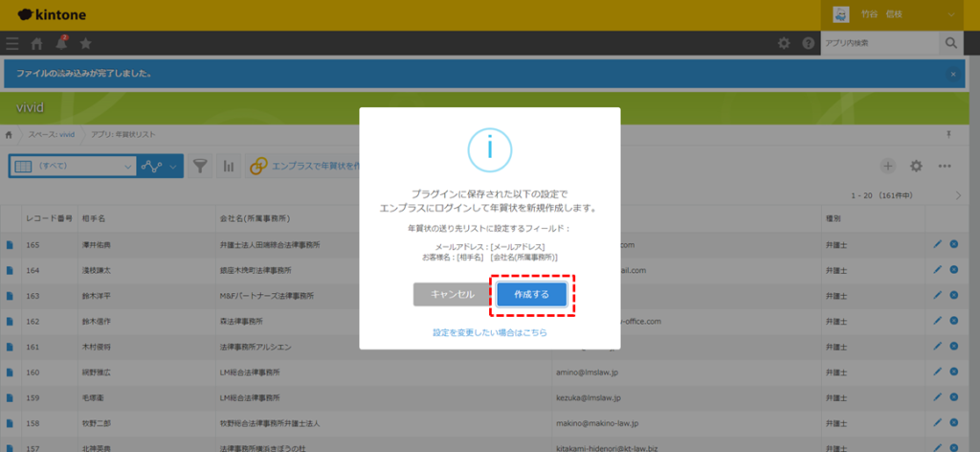The width and height of the screenshot is (980, 452).
Task: Go to the home portal icon
Action: pos(37,43)
